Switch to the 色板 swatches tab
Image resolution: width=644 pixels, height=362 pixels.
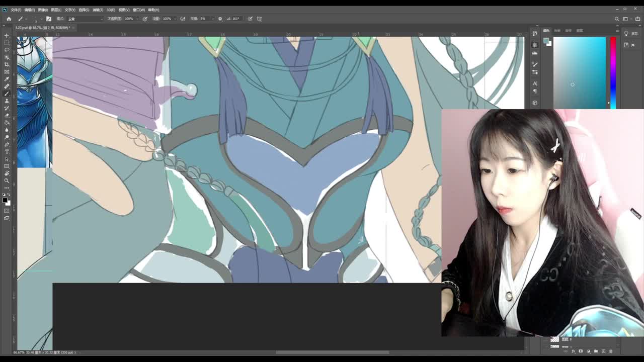(x=557, y=31)
